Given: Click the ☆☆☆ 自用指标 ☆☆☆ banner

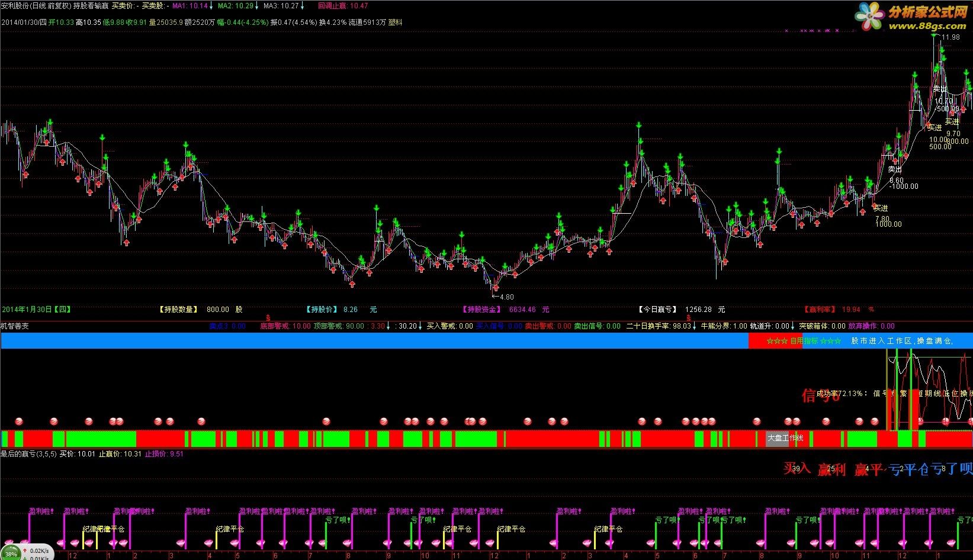Looking at the screenshot, I should pyautogui.click(x=804, y=341).
